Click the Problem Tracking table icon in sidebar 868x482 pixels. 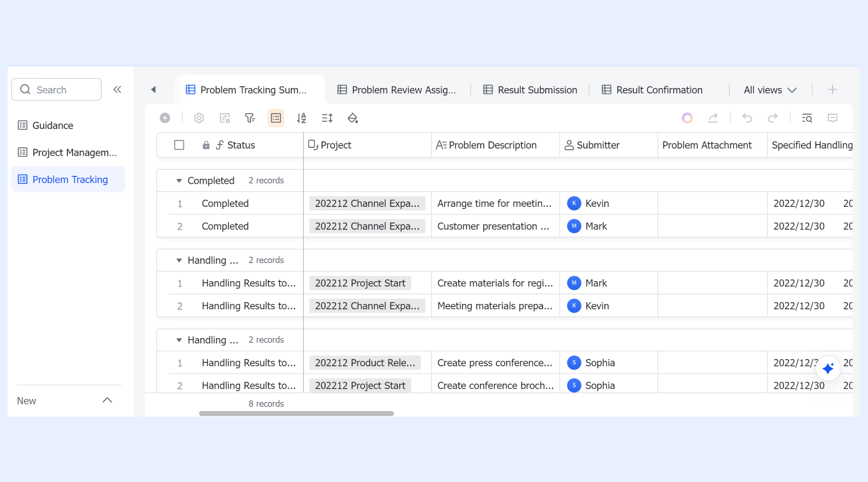tap(23, 179)
